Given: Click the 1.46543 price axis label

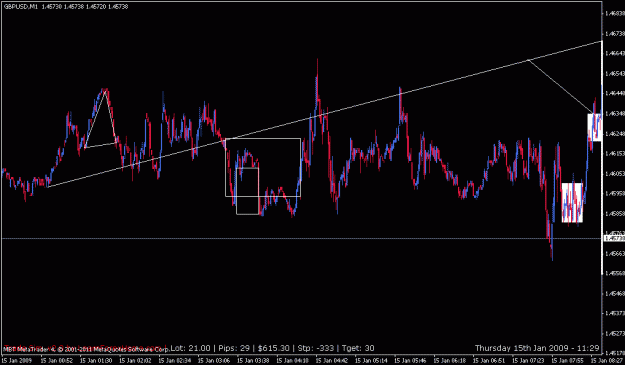Looking at the screenshot, I should point(615,74).
